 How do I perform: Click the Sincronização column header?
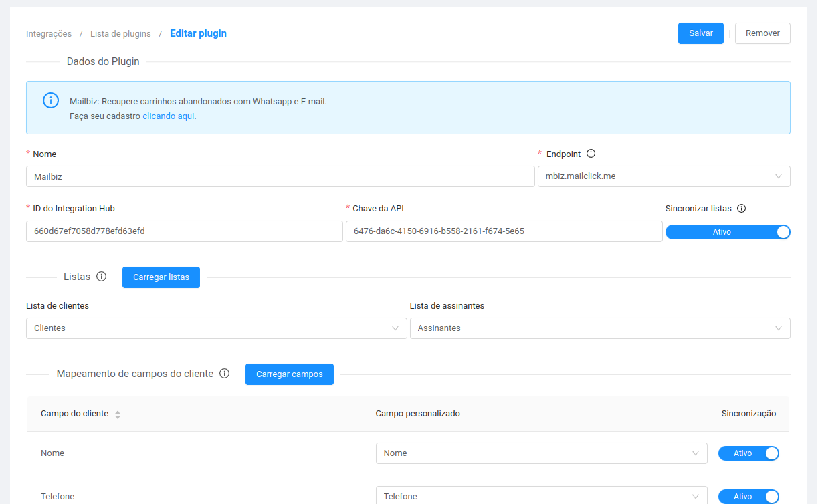pos(748,414)
